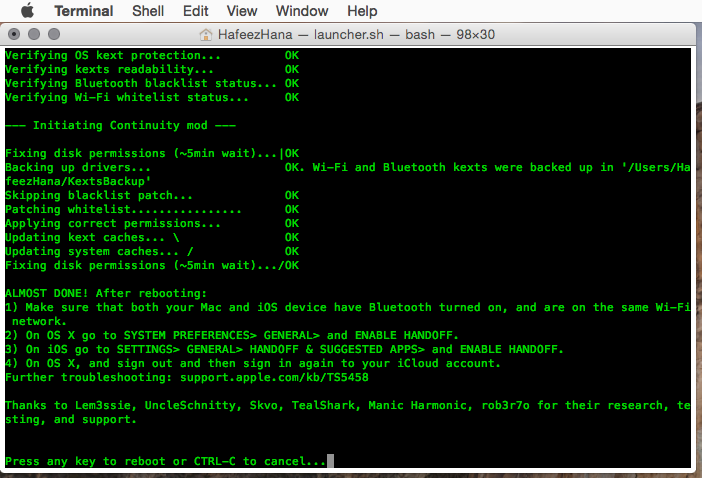This screenshot has width=702, height=478.
Task: Click the home folder icon in title bar
Action: (205, 34)
